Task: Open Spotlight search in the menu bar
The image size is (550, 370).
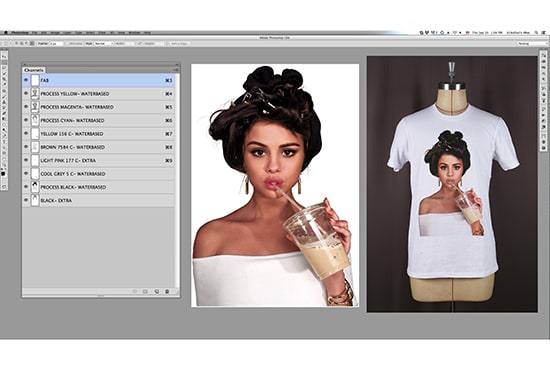Action: point(536,32)
